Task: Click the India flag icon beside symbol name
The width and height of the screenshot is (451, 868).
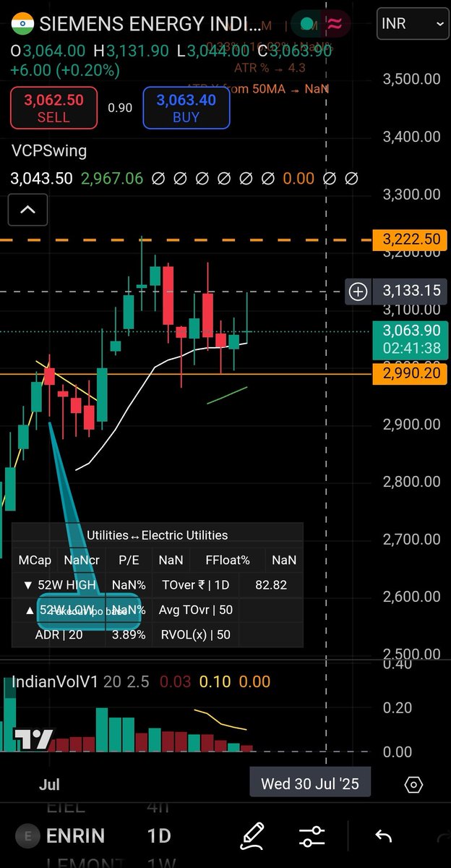Action: click(x=23, y=23)
